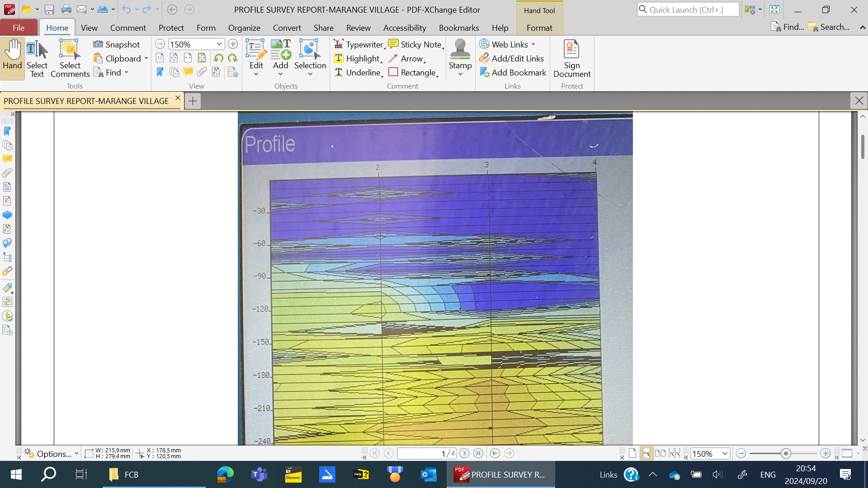Open the Comment ribbon tab
Viewport: 868px width, 488px height.
[128, 28]
